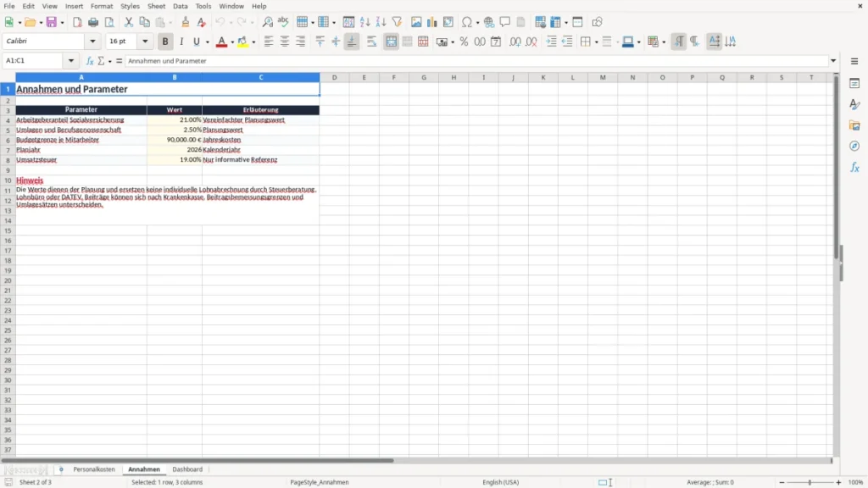Viewport: 868px width, 488px height.
Task: Click the 100% zoom level
Action: [x=856, y=482]
